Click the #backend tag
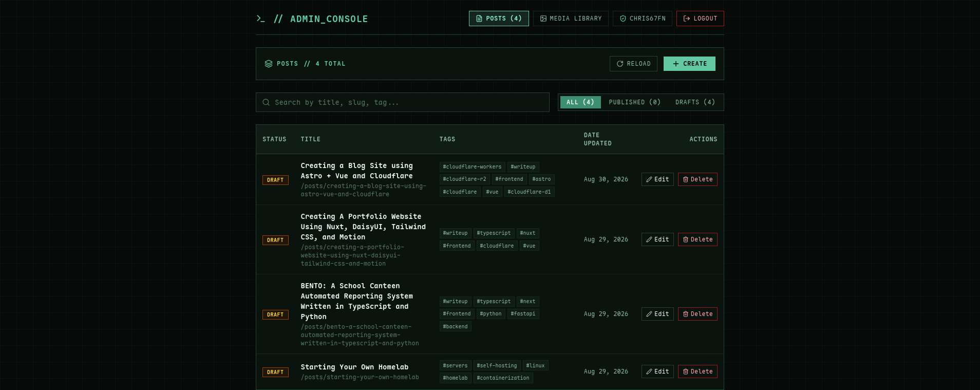The image size is (980, 390). coord(455,326)
